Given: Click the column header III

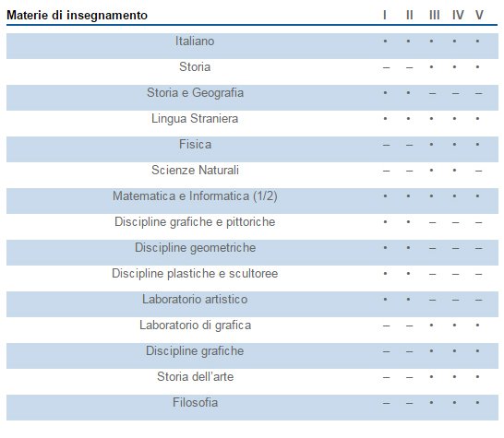Looking at the screenshot, I should tap(435, 15).
